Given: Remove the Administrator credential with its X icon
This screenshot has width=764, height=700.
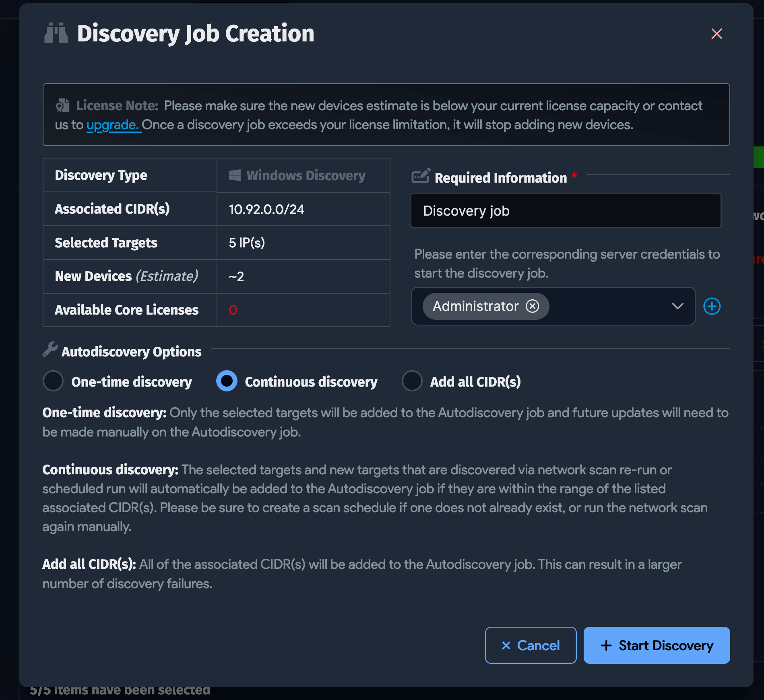Looking at the screenshot, I should [x=533, y=306].
